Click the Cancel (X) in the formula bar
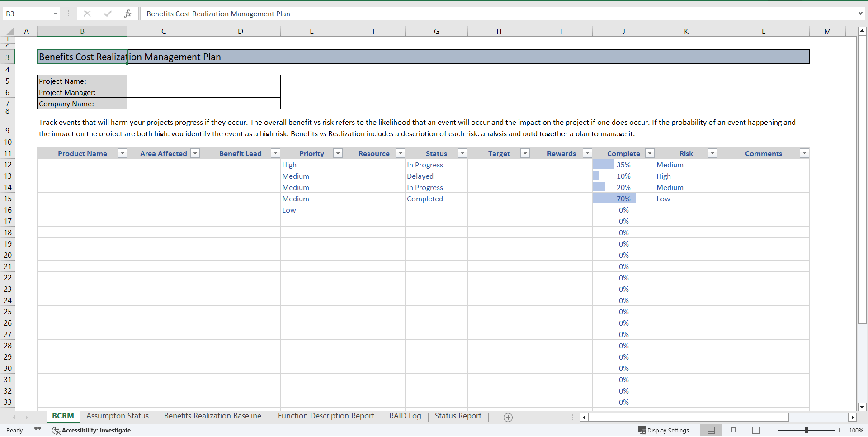This screenshot has height=437, width=868. [87, 14]
